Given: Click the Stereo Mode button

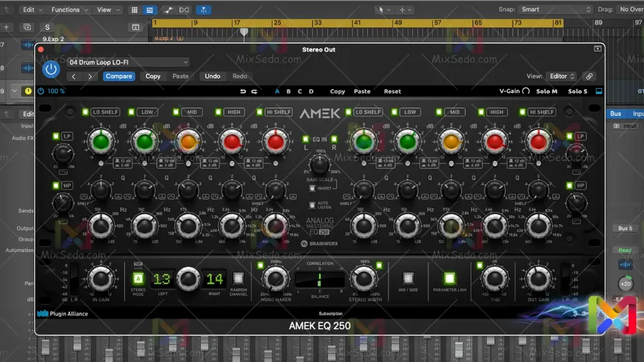Looking at the screenshot, I should click(138, 279).
